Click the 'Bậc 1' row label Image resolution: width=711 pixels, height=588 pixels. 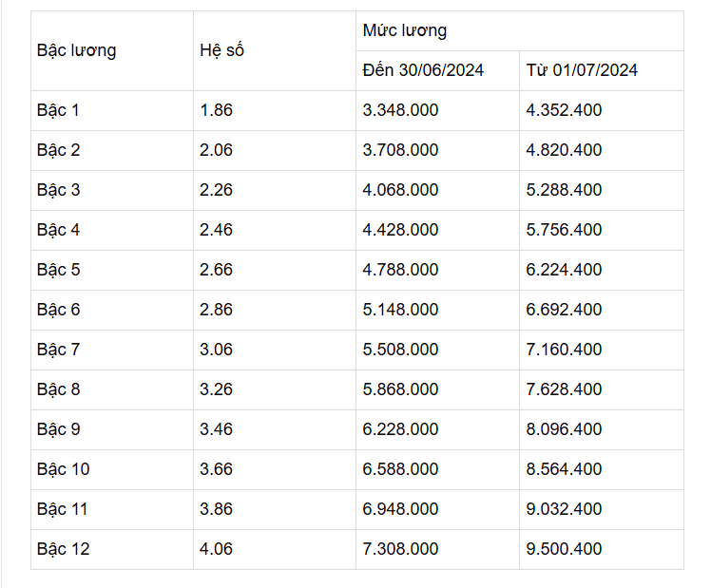(x=58, y=110)
